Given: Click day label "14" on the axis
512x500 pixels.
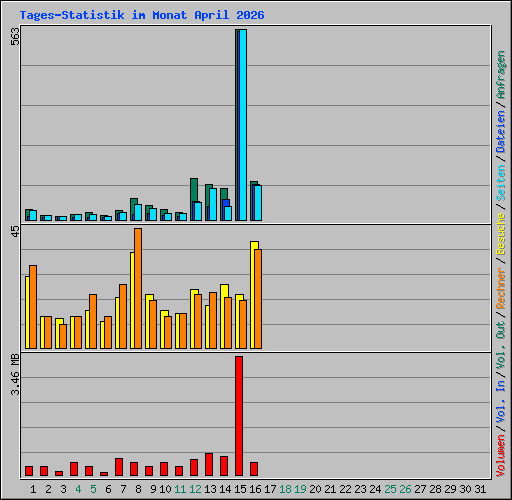Looking at the screenshot, I should [x=225, y=489].
